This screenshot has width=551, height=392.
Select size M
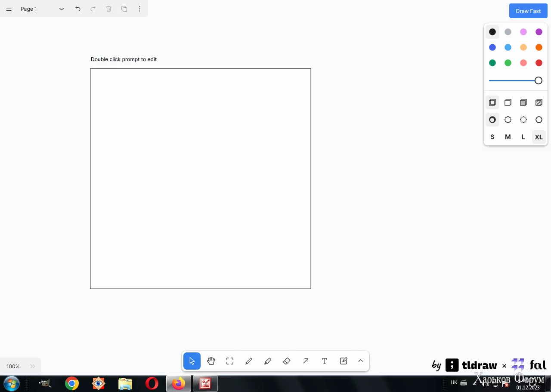click(x=508, y=137)
